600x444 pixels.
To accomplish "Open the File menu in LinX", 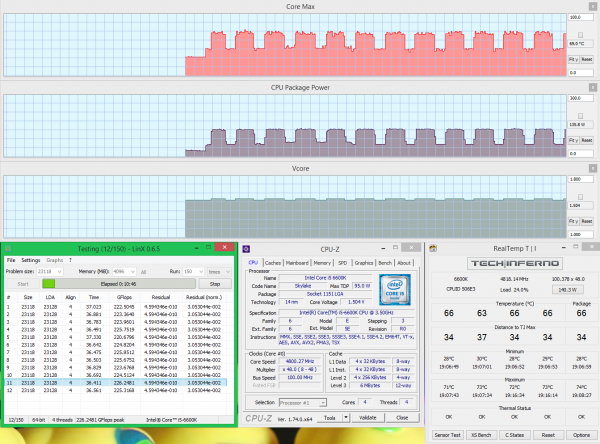I will [x=11, y=260].
